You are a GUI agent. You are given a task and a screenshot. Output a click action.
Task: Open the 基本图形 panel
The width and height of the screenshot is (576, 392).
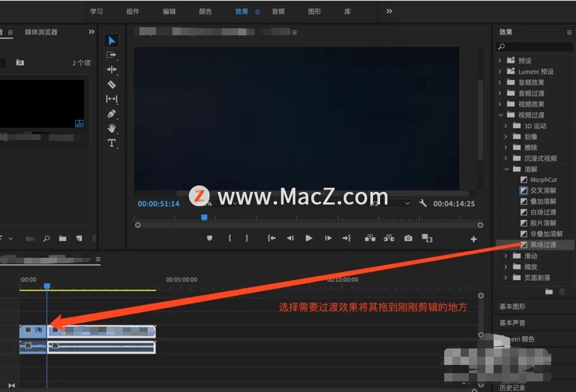512,307
